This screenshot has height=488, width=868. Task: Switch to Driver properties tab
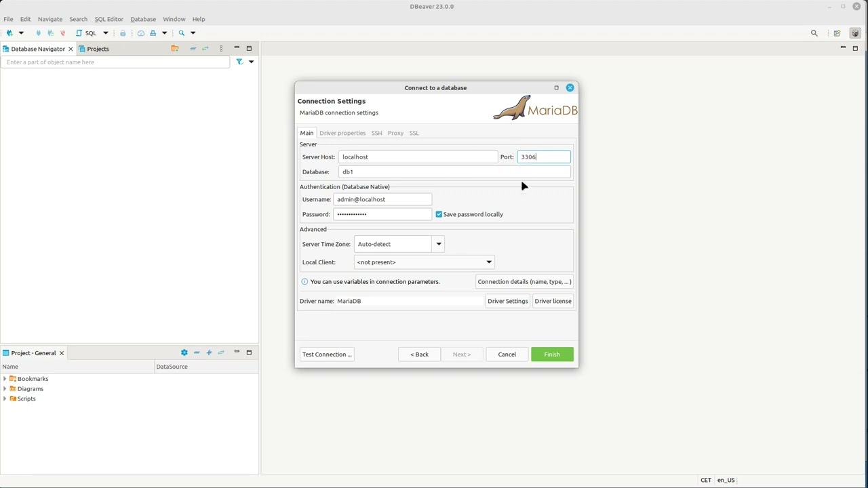point(342,133)
